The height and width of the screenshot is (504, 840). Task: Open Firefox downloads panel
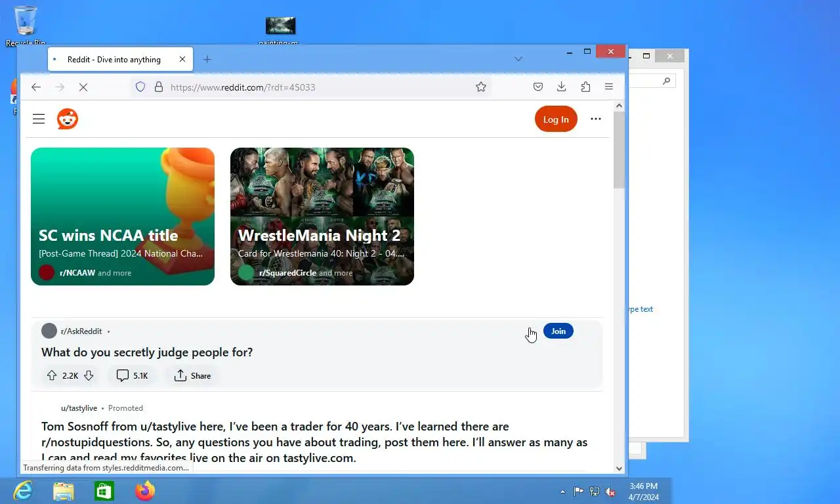pos(561,87)
